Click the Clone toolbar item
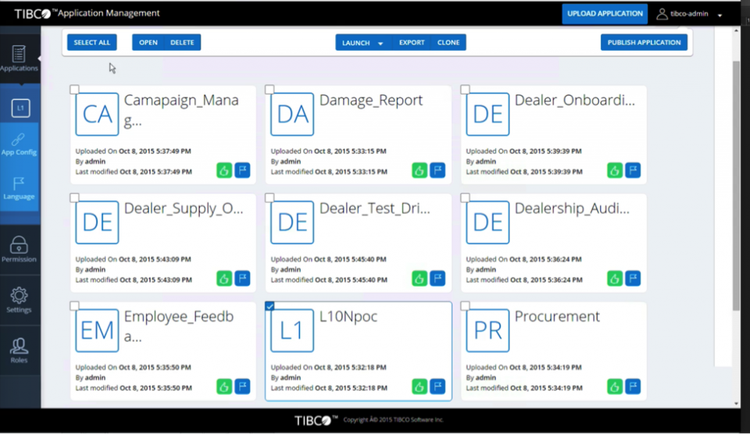Image resolution: width=750 pixels, height=434 pixels. point(448,43)
